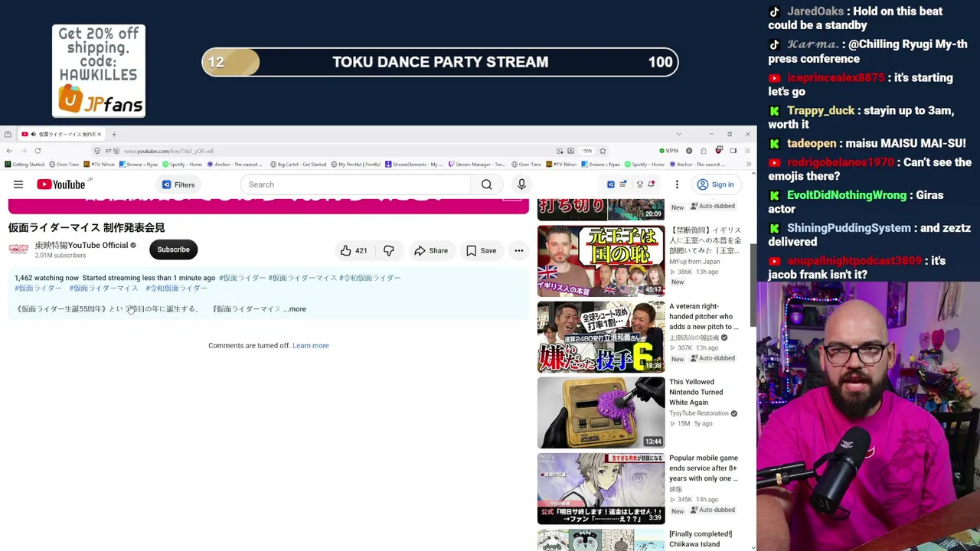Open 'Popular mobile game ends service' title
980x551 pixels.
[704, 468]
